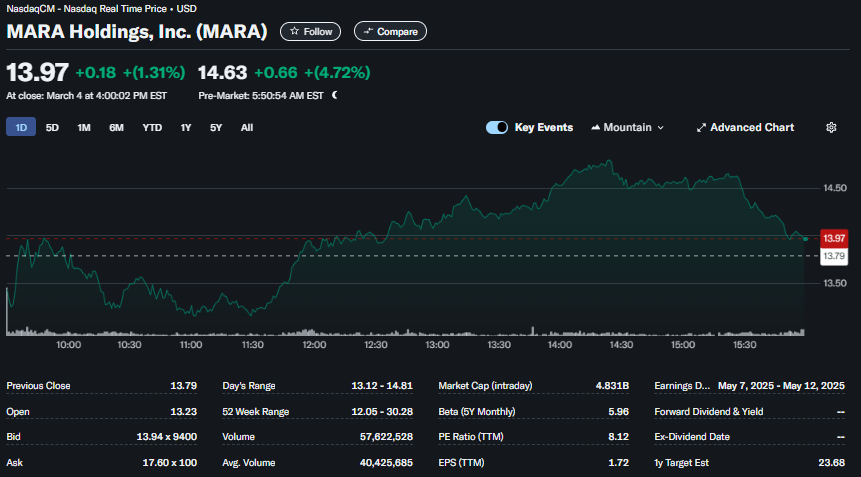This screenshot has width=861, height=477.
Task: Switch to the 6M range tab
Action: coord(116,127)
